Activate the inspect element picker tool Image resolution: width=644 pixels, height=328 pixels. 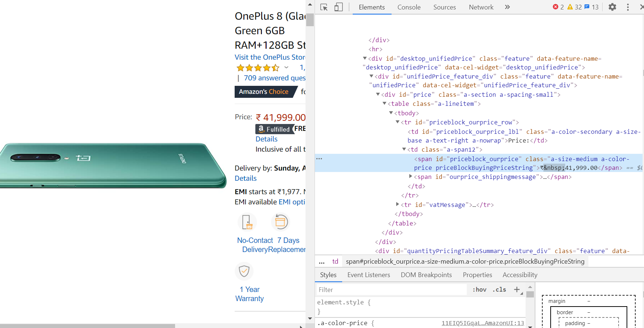pyautogui.click(x=324, y=7)
